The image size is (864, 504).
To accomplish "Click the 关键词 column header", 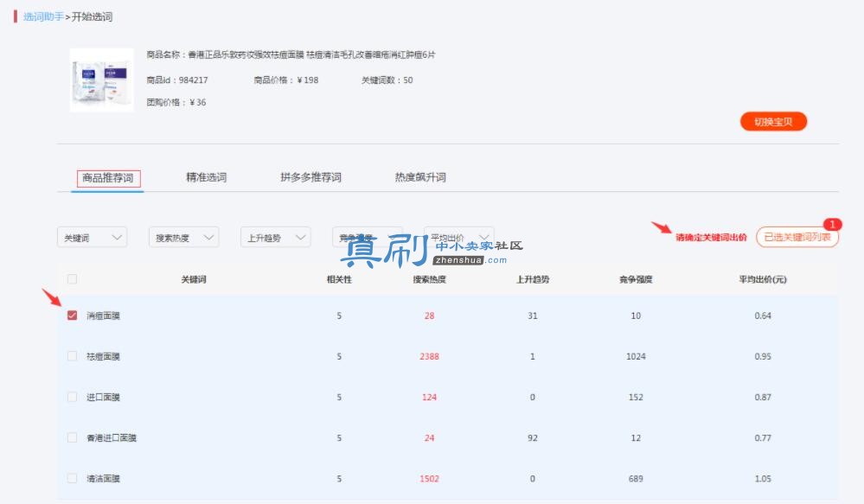I will (194, 280).
